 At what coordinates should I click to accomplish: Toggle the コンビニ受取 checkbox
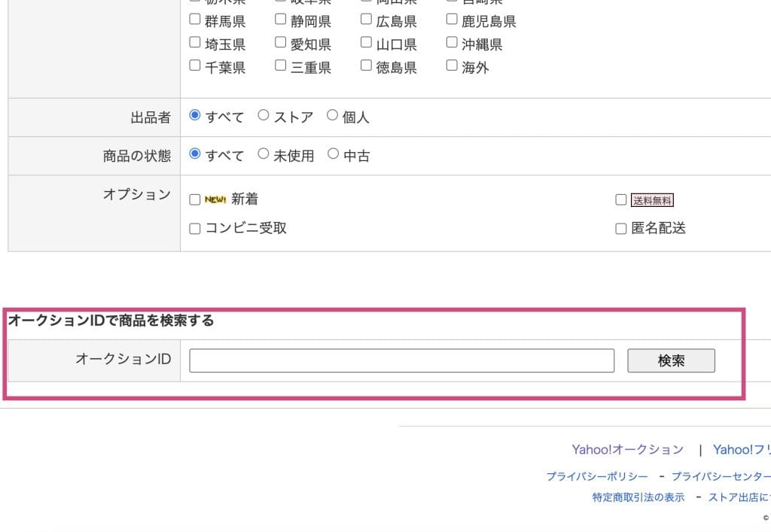(195, 229)
